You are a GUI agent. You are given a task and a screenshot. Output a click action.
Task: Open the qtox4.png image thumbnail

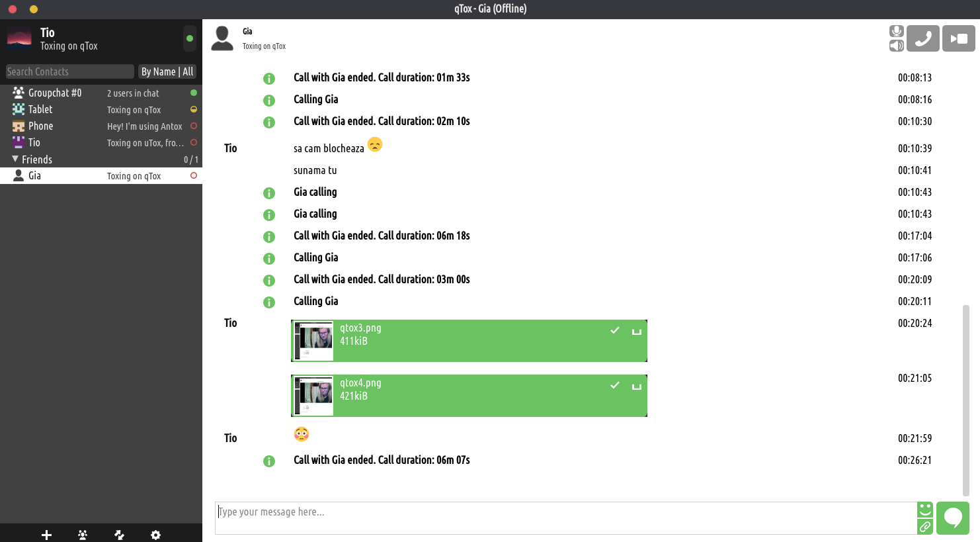314,396
